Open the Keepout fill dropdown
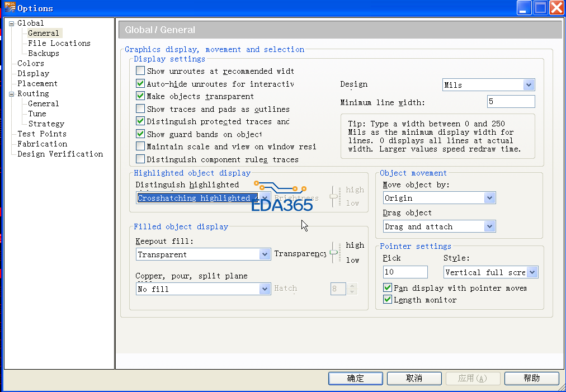566x392 pixels. (265, 254)
